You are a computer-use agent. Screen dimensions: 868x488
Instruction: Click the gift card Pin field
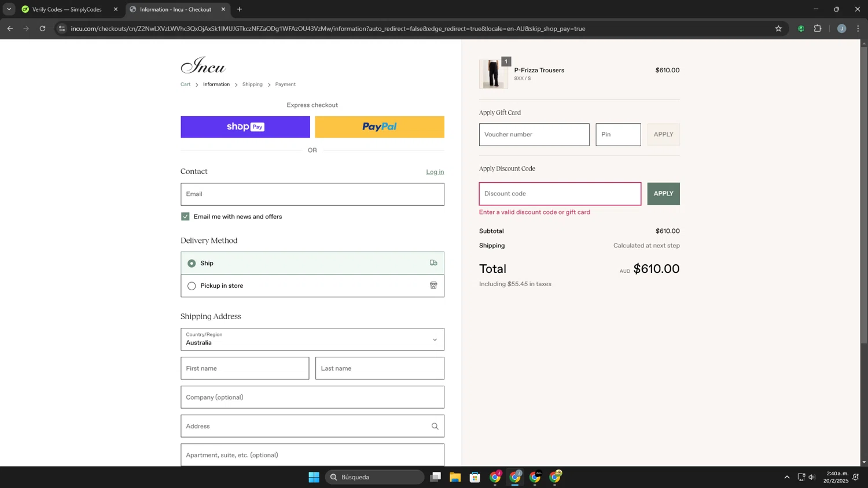(618, 135)
